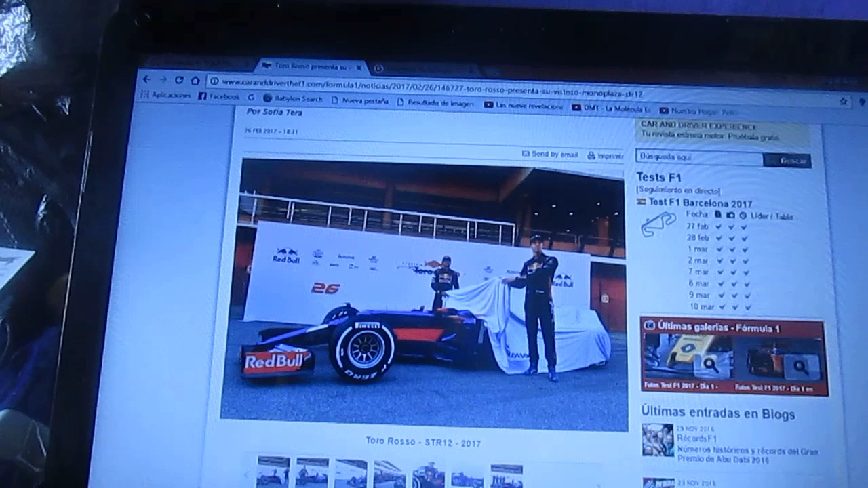The width and height of the screenshot is (868, 488).
Task: Open the browser home page icon
Action: 195,81
